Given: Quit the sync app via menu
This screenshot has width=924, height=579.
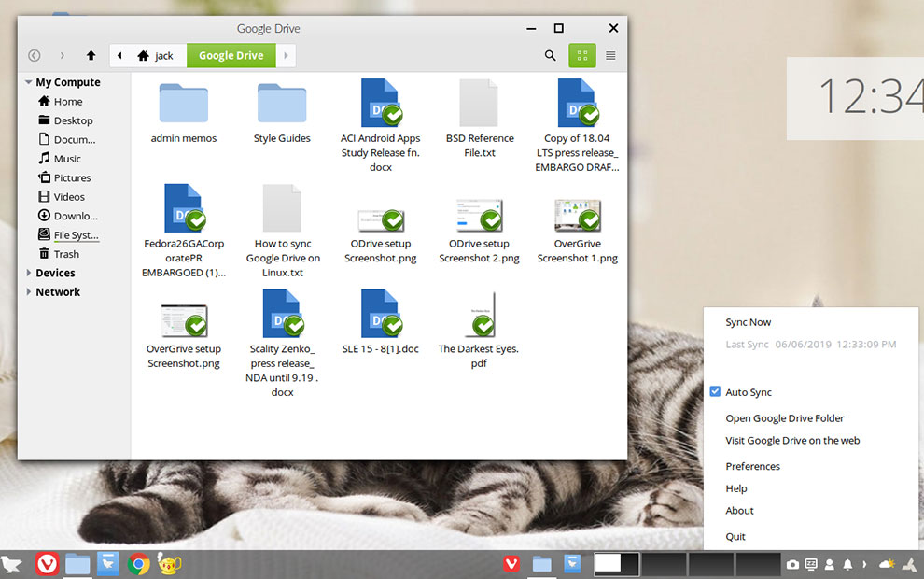Looking at the screenshot, I should 735,537.
